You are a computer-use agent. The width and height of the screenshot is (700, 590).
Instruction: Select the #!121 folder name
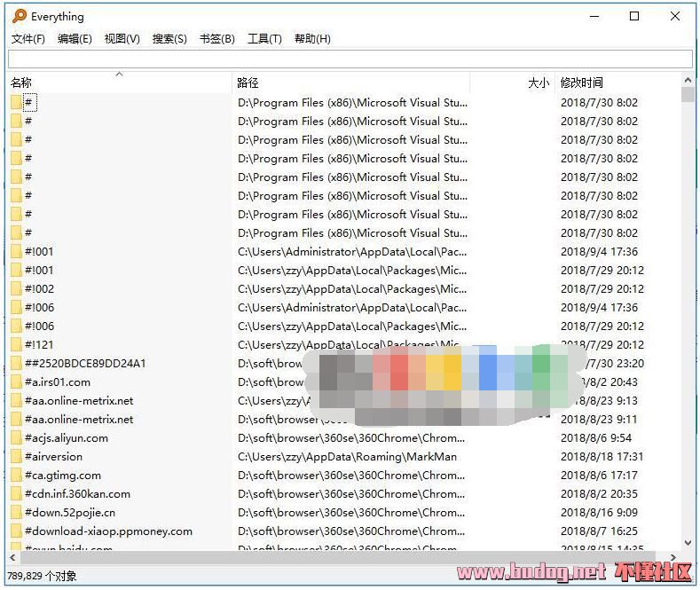point(39,344)
